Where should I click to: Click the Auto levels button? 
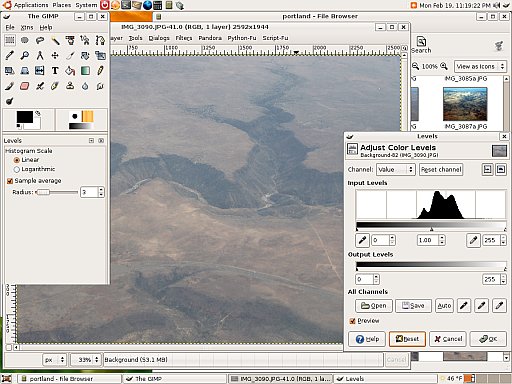tap(444, 306)
